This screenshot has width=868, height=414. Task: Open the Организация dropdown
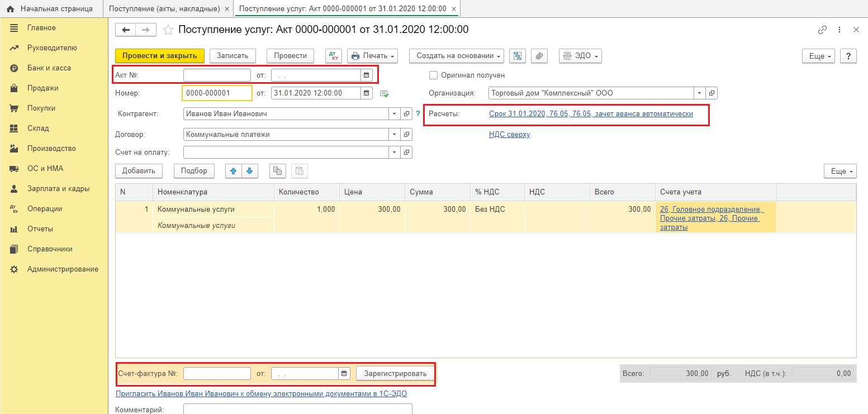[700, 93]
